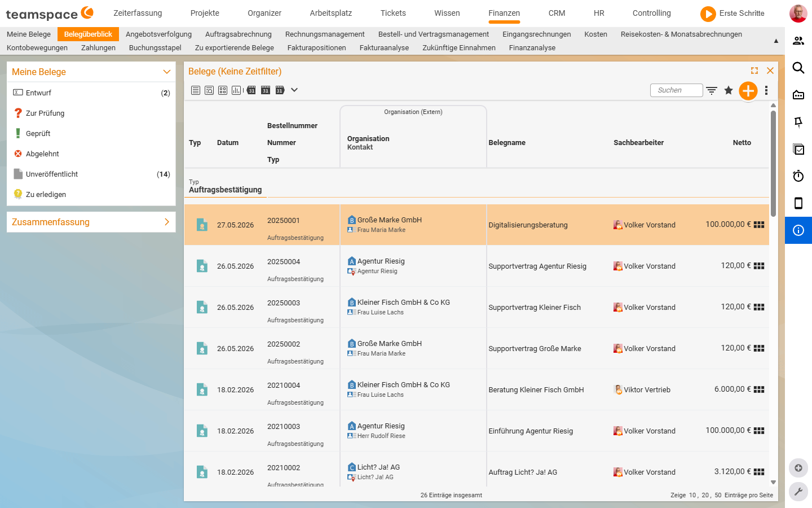
Task: Open the filter options icon
Action: (712, 90)
